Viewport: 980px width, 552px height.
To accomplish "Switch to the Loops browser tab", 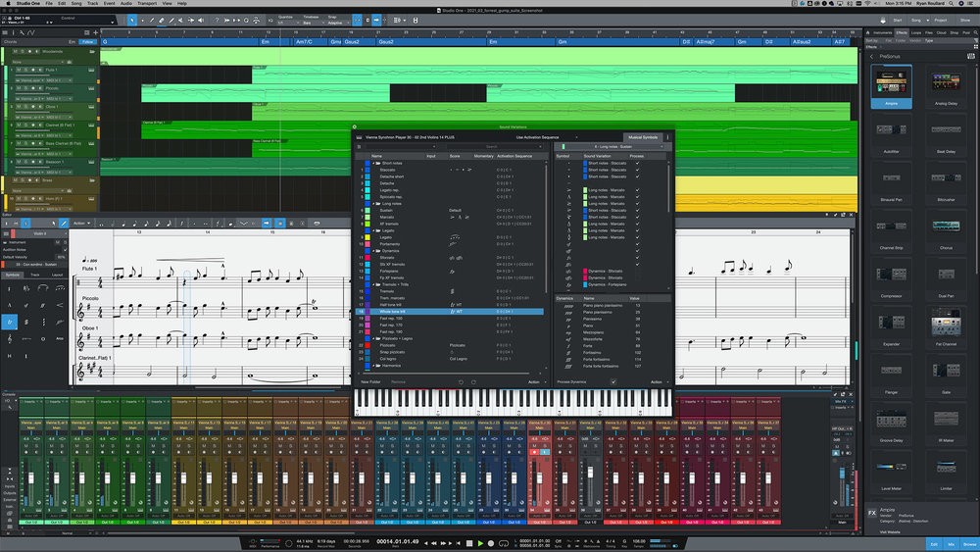I will point(915,32).
